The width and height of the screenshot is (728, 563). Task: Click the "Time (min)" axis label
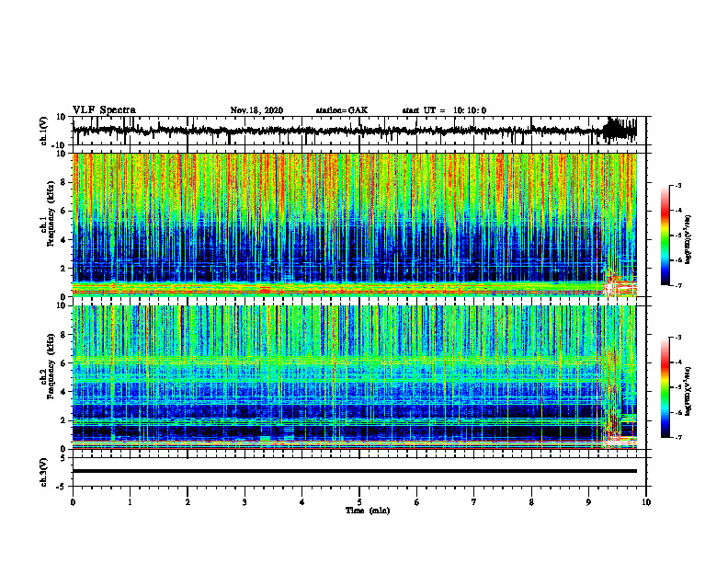point(368,511)
